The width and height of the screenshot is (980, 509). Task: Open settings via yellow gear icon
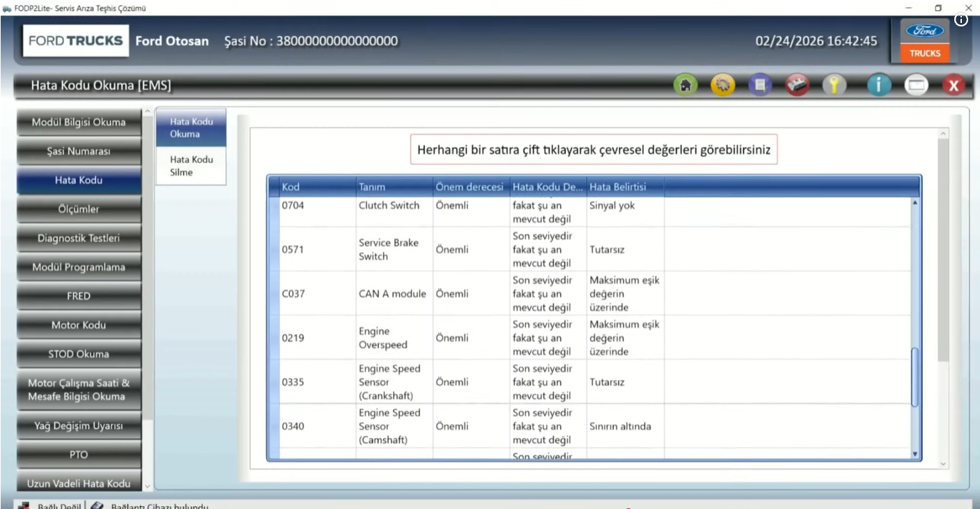[x=723, y=85]
